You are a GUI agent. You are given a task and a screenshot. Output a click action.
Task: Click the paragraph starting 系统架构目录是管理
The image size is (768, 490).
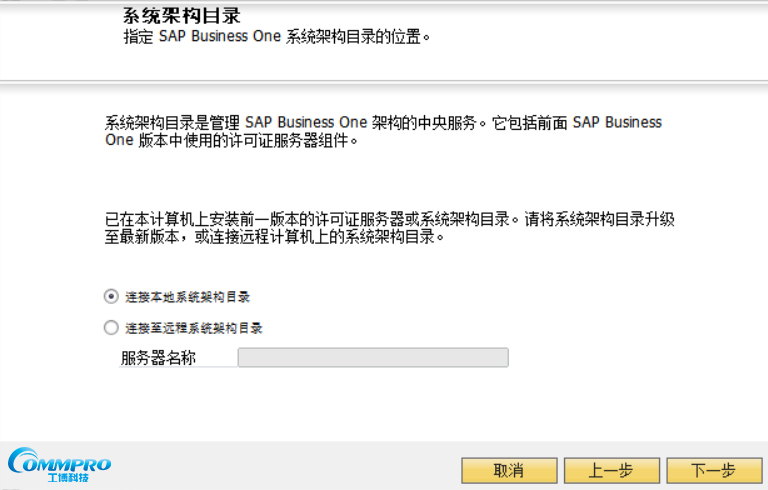point(383,123)
